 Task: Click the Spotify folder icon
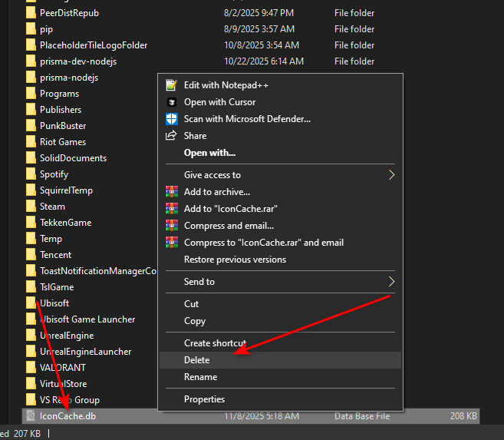[31, 174]
